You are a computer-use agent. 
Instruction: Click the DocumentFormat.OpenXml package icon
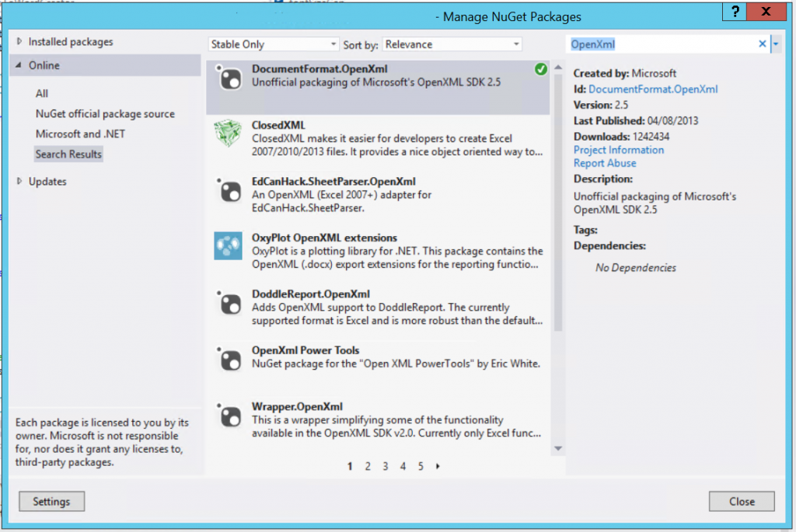pyautogui.click(x=229, y=78)
